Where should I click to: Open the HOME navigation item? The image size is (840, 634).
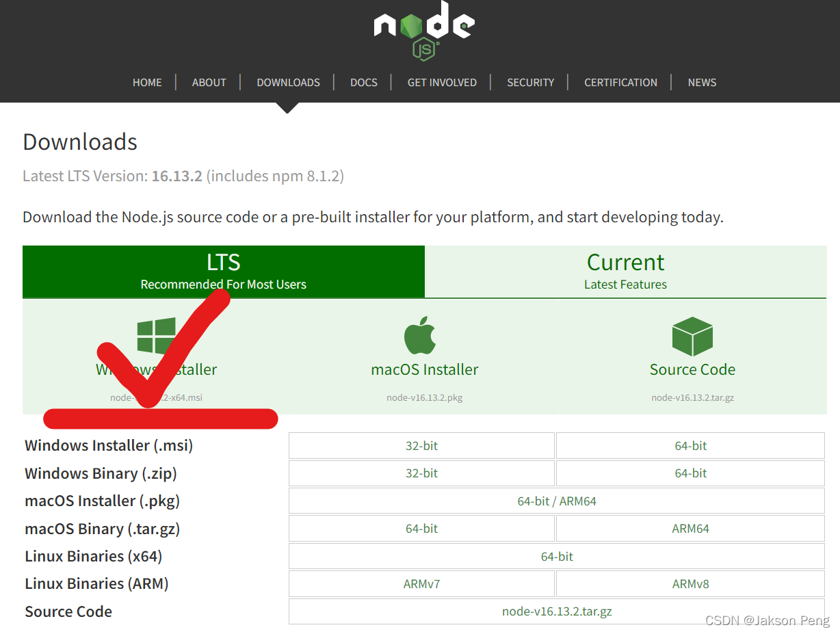[x=147, y=82]
